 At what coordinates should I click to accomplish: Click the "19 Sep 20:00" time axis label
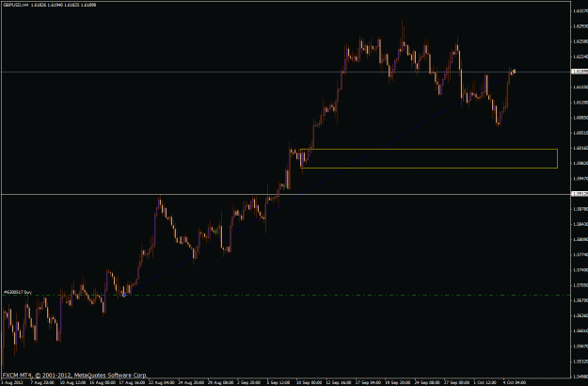[x=398, y=382]
